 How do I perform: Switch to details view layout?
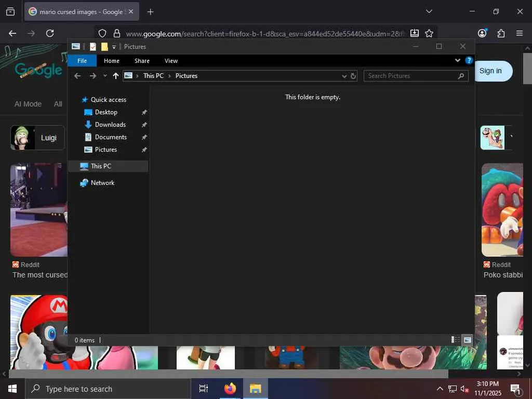tap(455, 340)
